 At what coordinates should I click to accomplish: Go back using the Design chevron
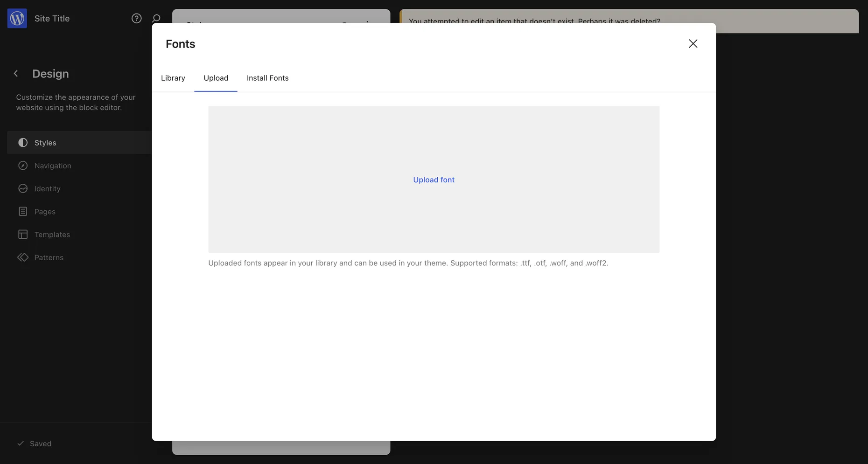tap(16, 74)
